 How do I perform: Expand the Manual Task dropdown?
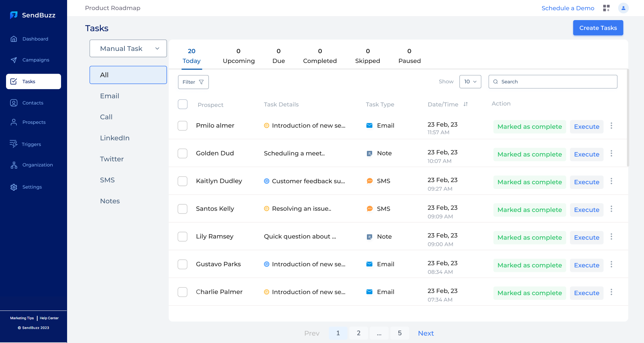tap(128, 49)
